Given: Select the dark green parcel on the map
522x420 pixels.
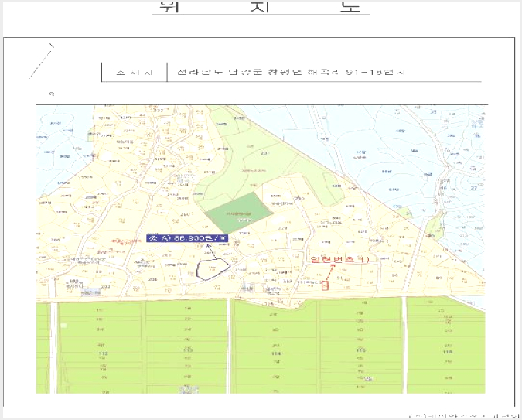Looking at the screenshot, I should click(x=239, y=213).
